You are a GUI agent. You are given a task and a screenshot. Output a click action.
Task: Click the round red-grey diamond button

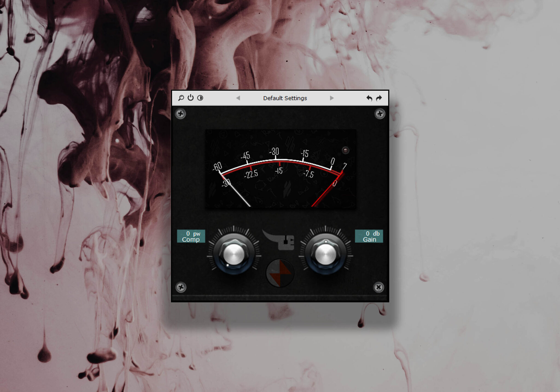pos(280,273)
